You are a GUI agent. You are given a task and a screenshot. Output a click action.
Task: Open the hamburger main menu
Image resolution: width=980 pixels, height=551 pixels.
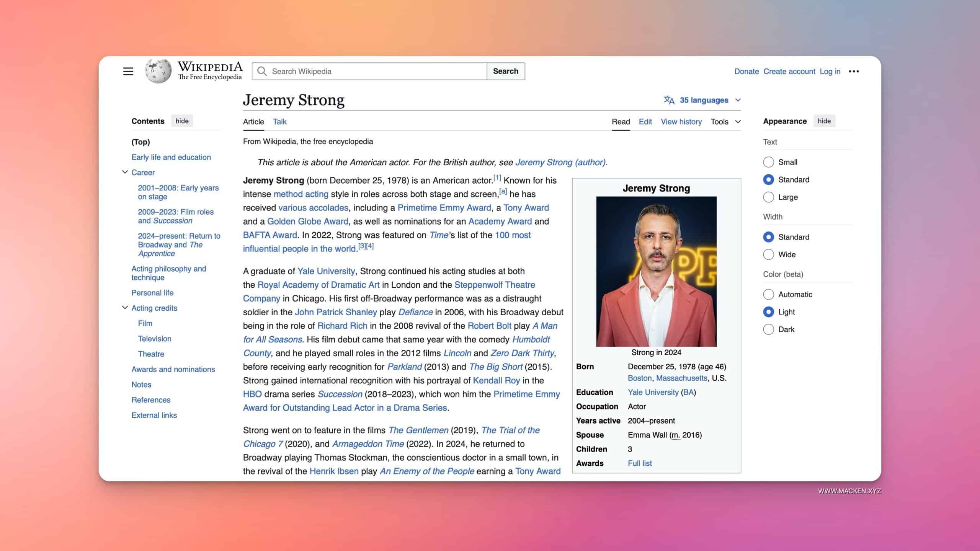(x=128, y=71)
